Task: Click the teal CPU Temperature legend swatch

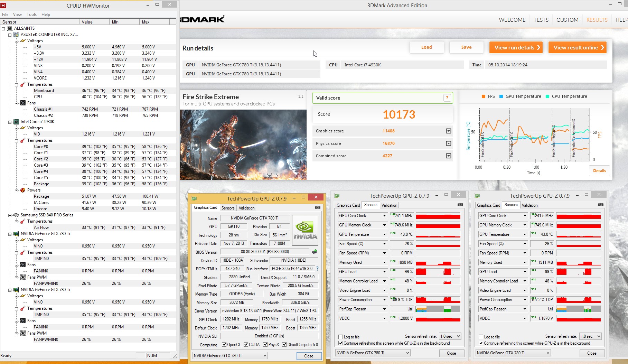Action: pyautogui.click(x=547, y=96)
